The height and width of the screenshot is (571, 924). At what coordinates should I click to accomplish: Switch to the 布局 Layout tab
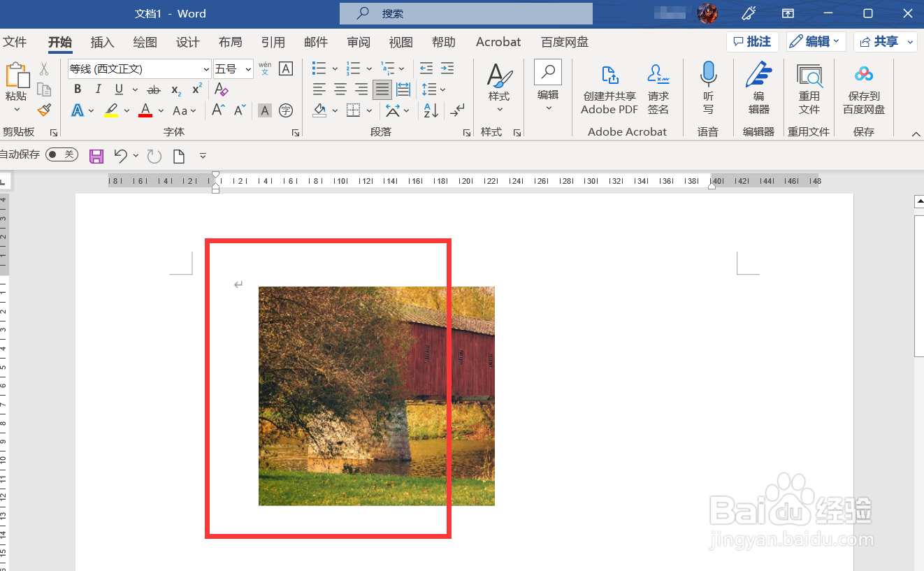[230, 42]
